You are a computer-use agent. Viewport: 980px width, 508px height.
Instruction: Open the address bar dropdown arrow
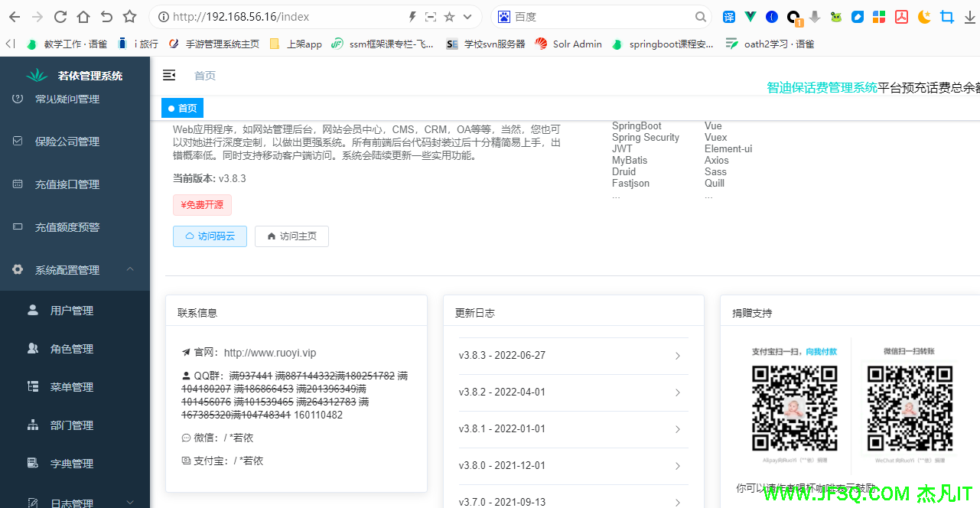tap(467, 17)
